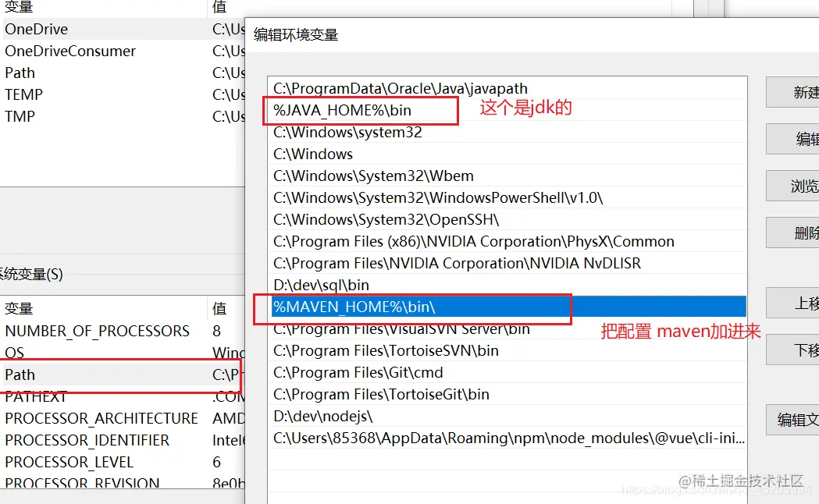Image resolution: width=819 pixels, height=504 pixels.
Task: Select the Path row in system variables
Action: [x=123, y=375]
